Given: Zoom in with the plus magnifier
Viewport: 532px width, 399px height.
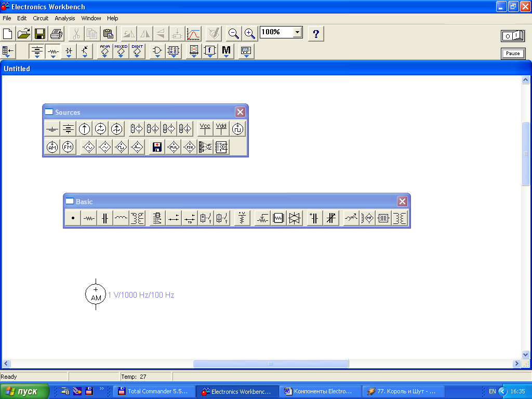Looking at the screenshot, I should click(x=250, y=34).
